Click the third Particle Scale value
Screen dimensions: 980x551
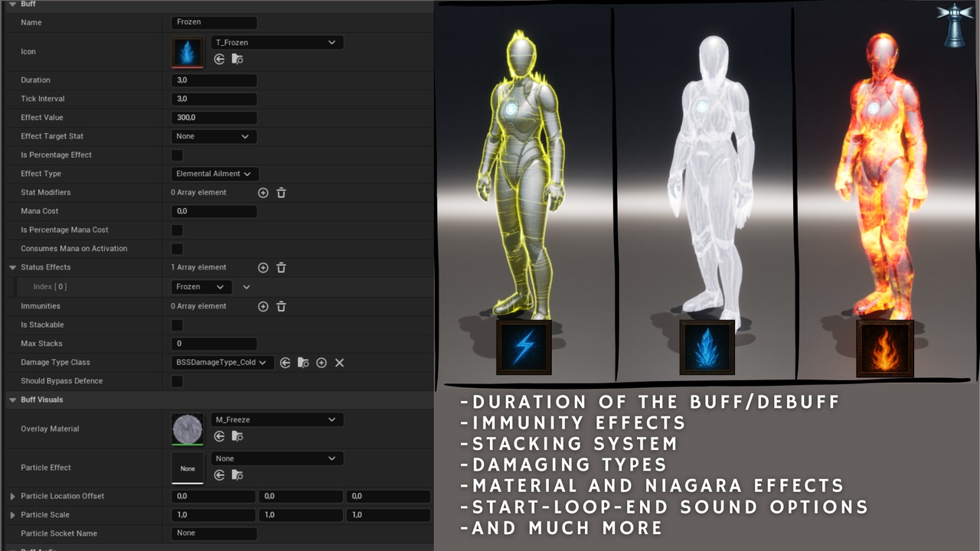coord(388,515)
